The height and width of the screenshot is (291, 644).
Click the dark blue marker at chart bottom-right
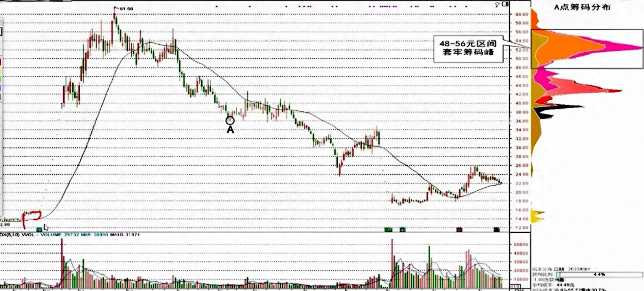(x=496, y=229)
